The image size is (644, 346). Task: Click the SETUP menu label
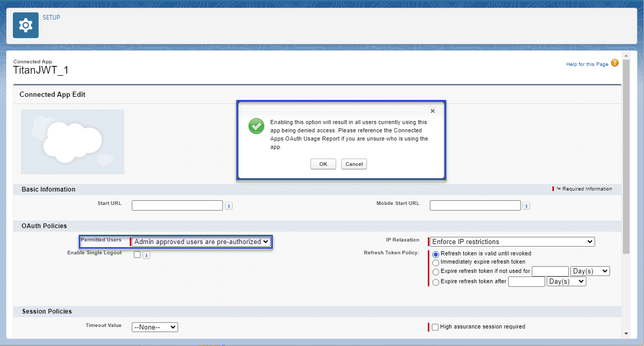[x=51, y=17]
